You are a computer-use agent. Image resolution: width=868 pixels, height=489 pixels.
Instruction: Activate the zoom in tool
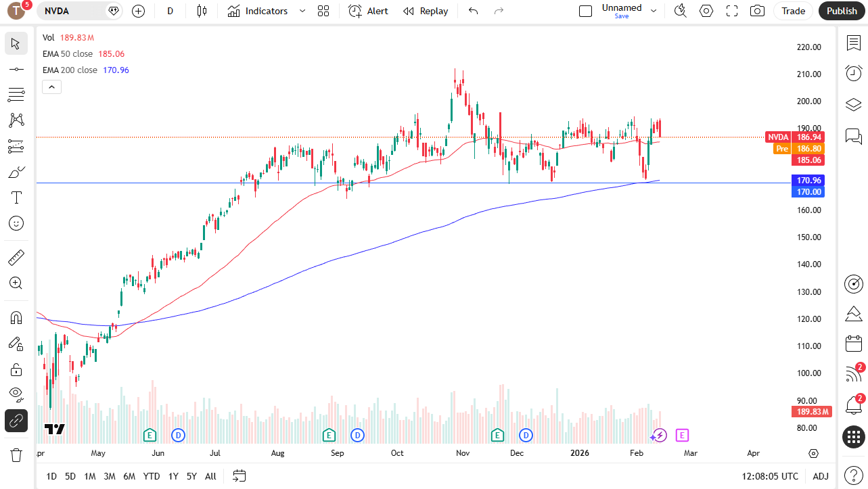click(x=16, y=283)
